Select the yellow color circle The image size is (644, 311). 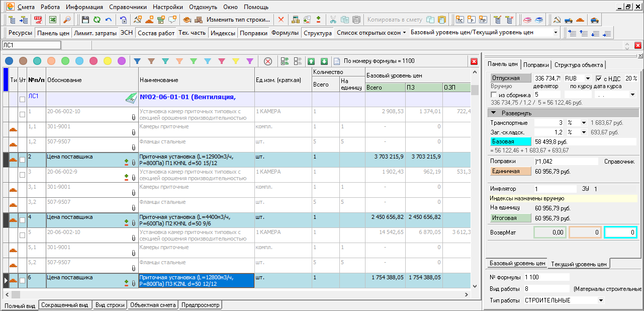click(x=108, y=61)
